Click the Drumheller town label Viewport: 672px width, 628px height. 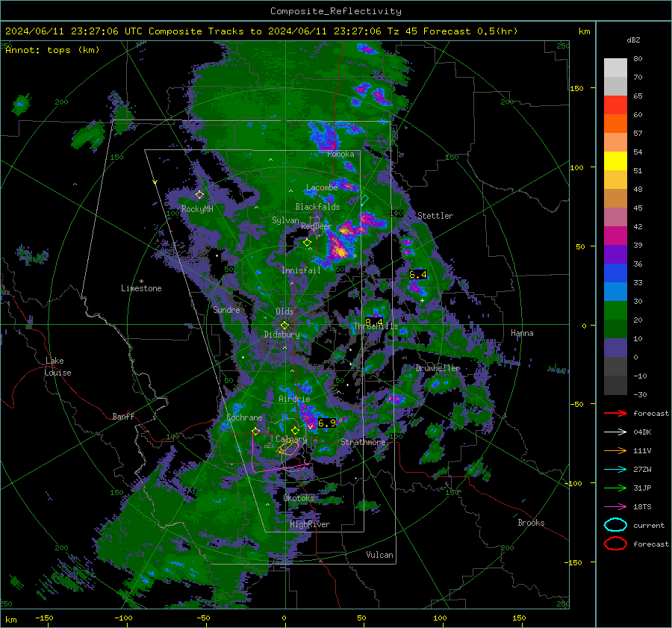tap(438, 368)
